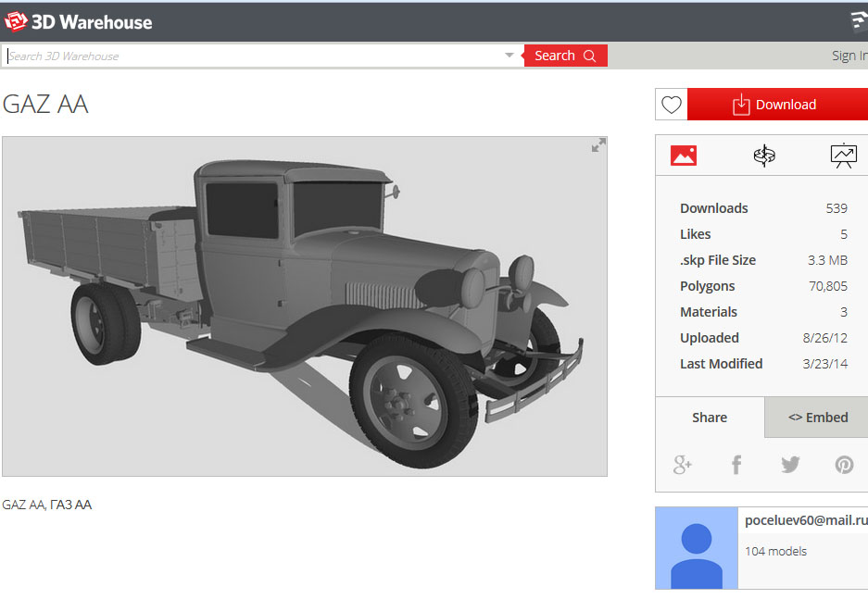Image resolution: width=868 pixels, height=599 pixels.
Task: Share the model on Facebook
Action: [x=736, y=465]
